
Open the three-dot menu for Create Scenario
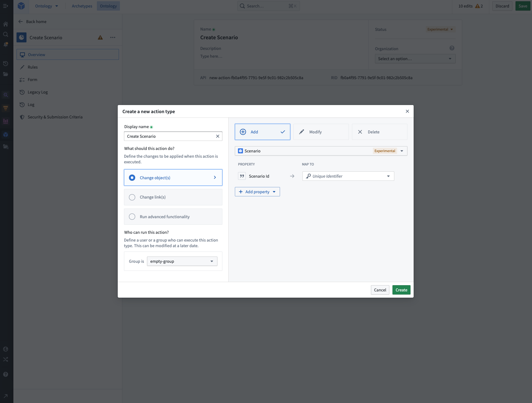pyautogui.click(x=113, y=37)
